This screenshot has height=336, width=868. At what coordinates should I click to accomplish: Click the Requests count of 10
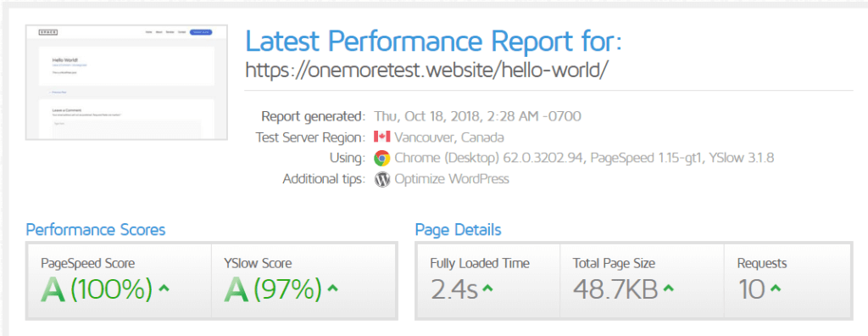click(x=752, y=288)
